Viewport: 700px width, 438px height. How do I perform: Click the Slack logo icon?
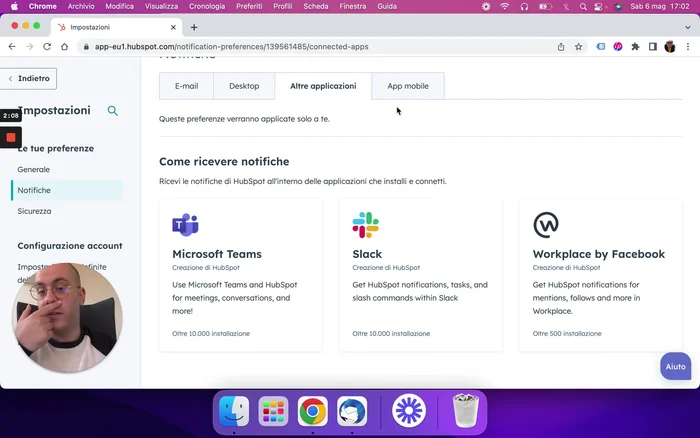click(x=365, y=225)
